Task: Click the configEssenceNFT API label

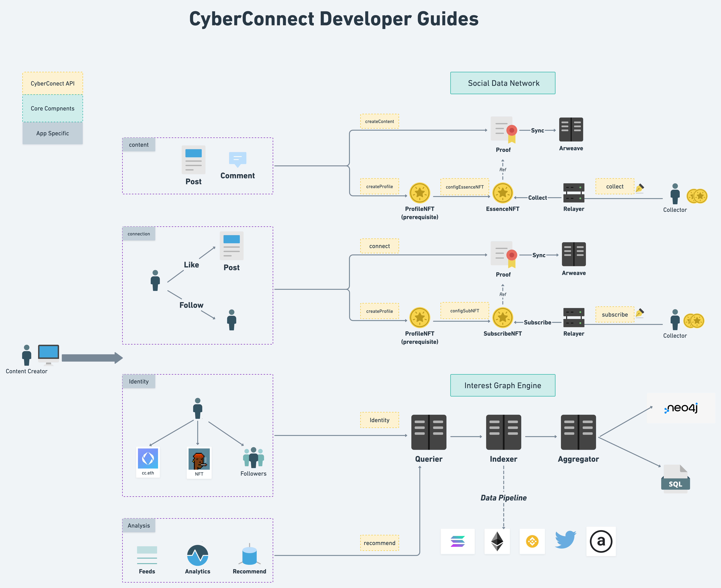Action: (x=465, y=187)
